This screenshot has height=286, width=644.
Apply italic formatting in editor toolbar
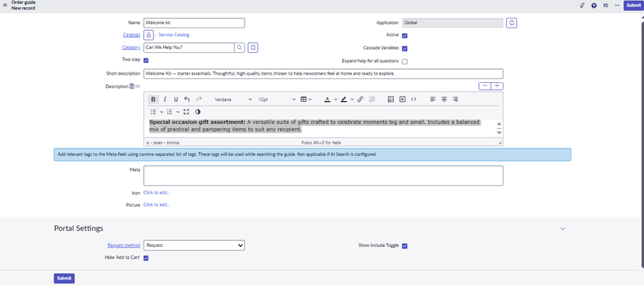tap(164, 99)
